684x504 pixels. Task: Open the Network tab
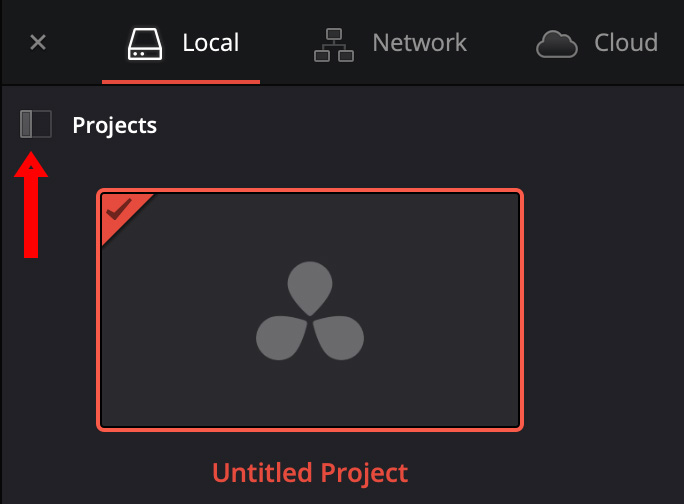[x=420, y=43]
